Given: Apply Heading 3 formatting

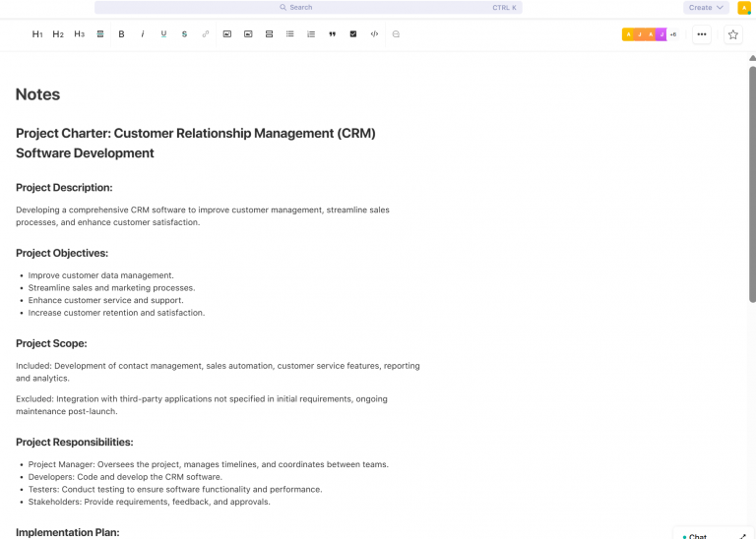Looking at the screenshot, I should (x=79, y=34).
